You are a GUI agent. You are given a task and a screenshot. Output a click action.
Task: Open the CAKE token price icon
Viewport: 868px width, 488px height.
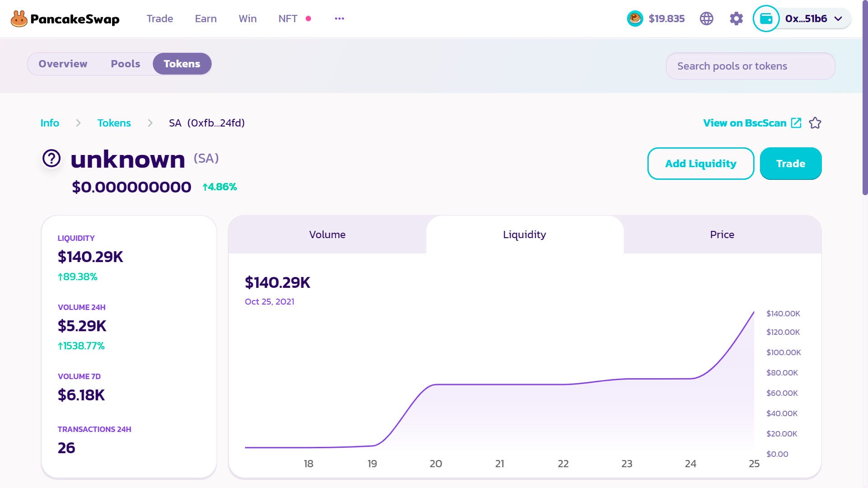(635, 19)
